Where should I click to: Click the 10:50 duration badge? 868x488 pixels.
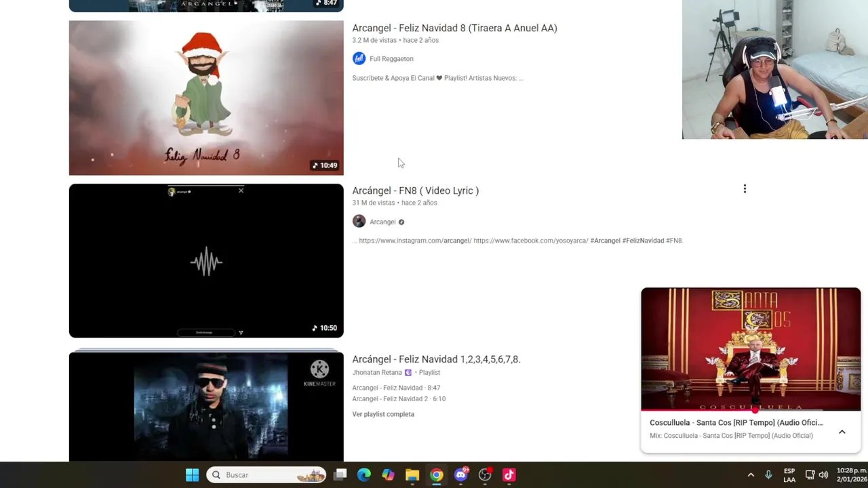pos(325,328)
